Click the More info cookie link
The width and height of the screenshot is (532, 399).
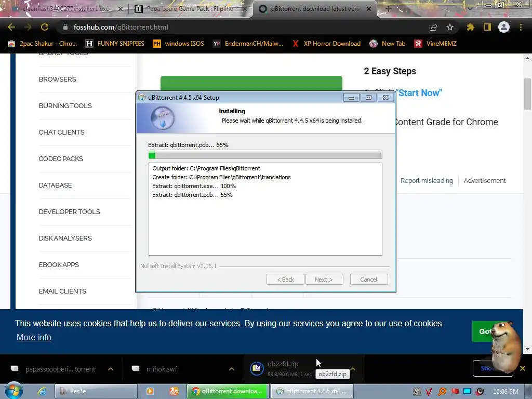coord(34,337)
